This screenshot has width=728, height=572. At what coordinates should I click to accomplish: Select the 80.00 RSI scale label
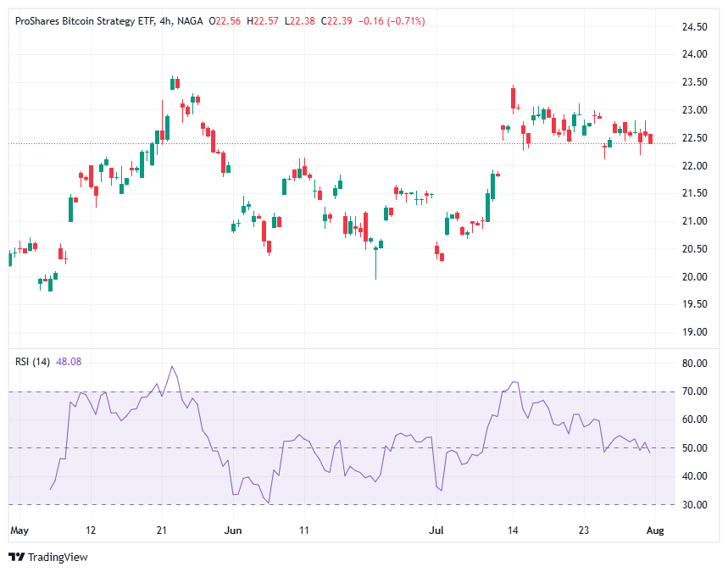[694, 364]
